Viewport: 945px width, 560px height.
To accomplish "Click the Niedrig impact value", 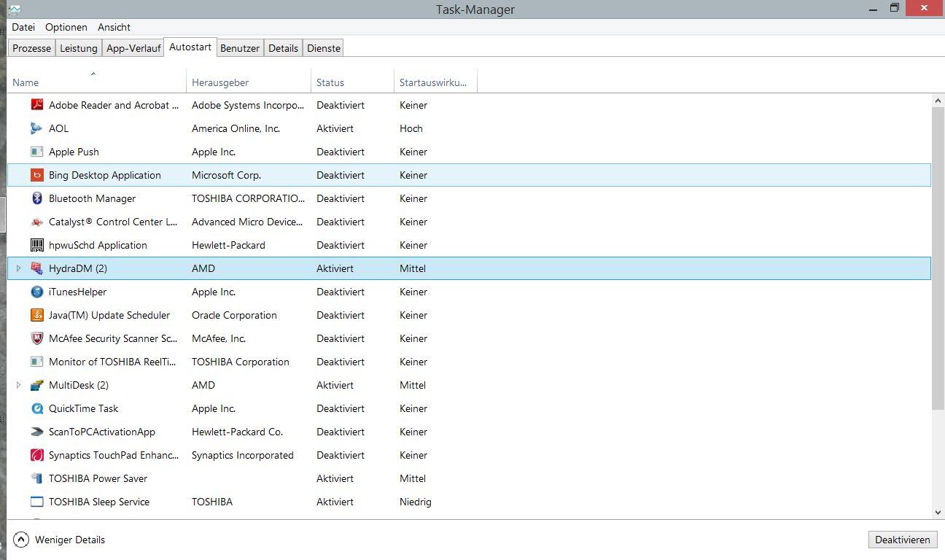I will (x=416, y=502).
